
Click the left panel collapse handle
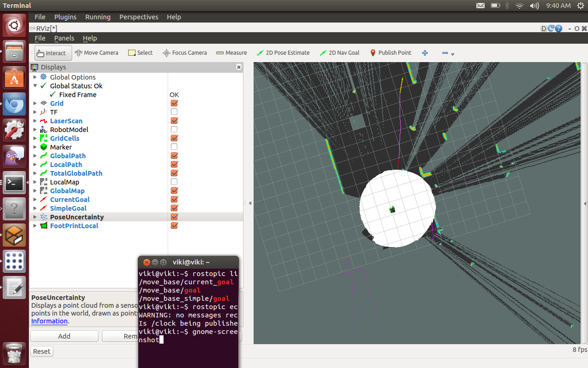tap(250, 203)
